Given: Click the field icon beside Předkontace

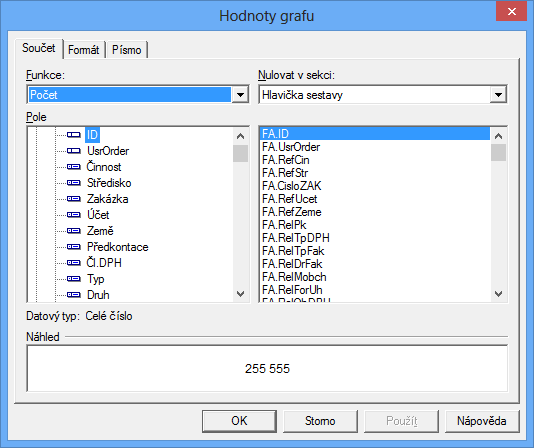Looking at the screenshot, I should tap(74, 247).
